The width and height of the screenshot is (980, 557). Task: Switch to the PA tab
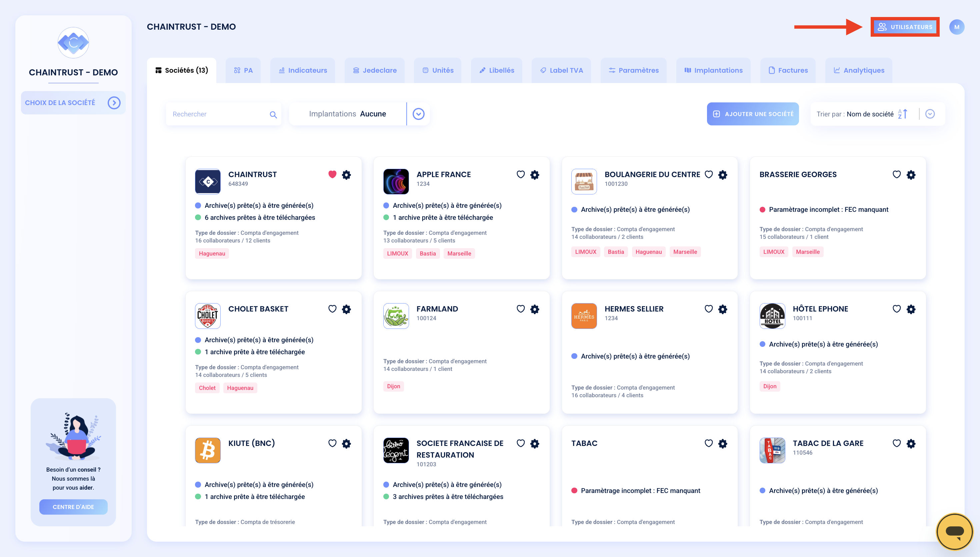243,70
